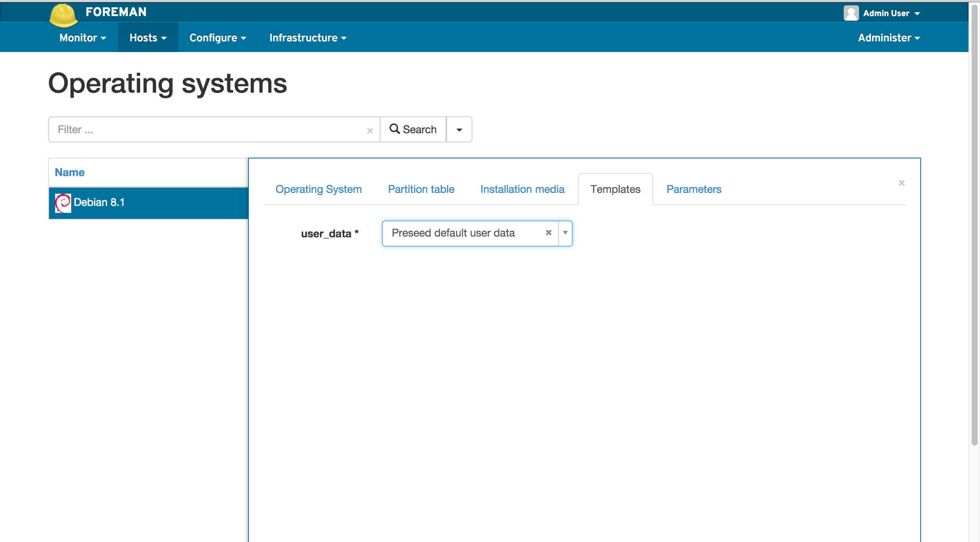Switch to the Installation media tab

point(522,189)
